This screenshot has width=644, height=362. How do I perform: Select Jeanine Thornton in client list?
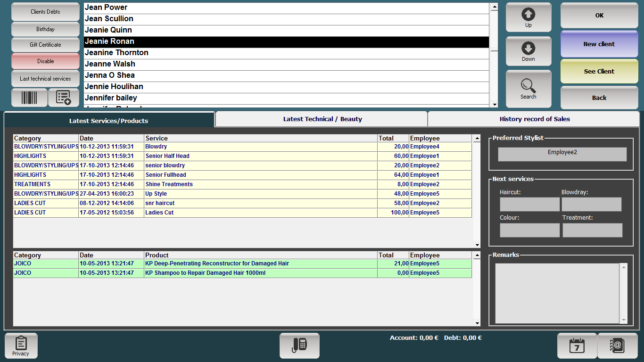tap(286, 53)
